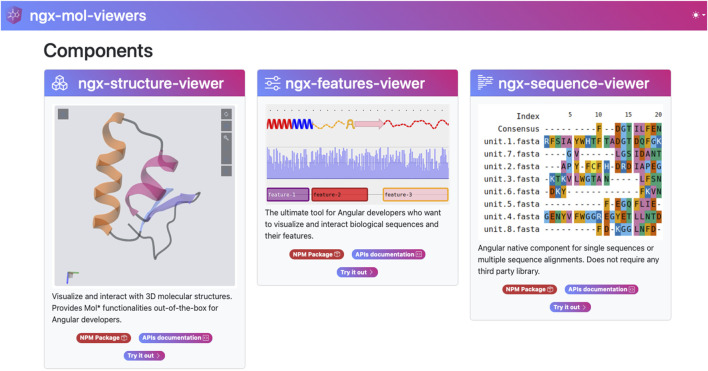The height and width of the screenshot is (371, 708).
Task: Click the wrench settings icon in structure viewer
Action: 226,138
